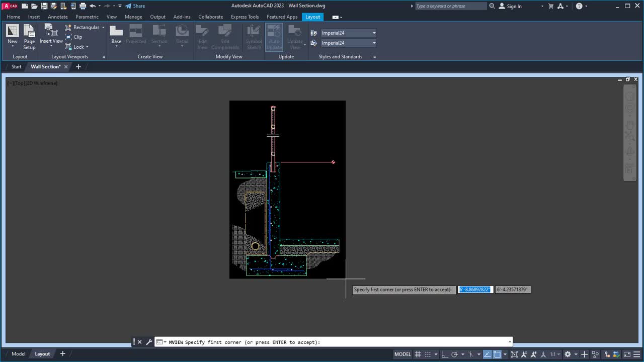This screenshot has width=644, height=362.
Task: Open the Express Tools ribbon tab
Action: pos(245,17)
